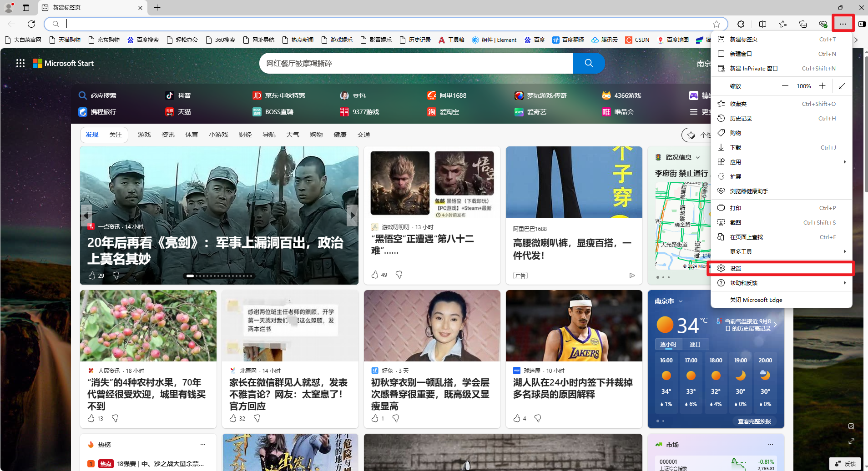Click the search magnifier in the search box

[x=589, y=63]
